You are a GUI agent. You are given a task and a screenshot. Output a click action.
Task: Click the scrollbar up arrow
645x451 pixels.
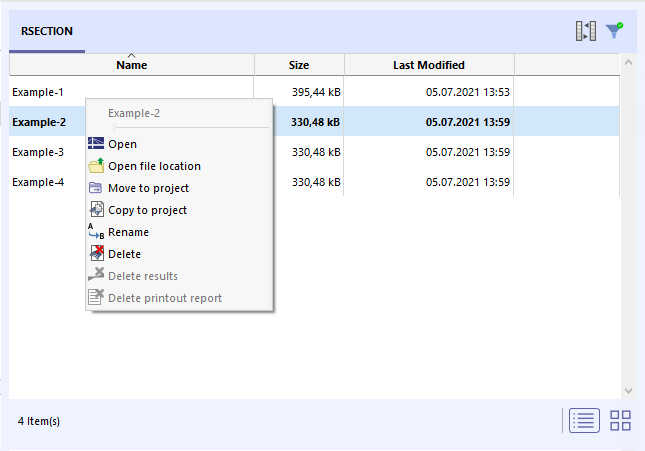coord(628,62)
